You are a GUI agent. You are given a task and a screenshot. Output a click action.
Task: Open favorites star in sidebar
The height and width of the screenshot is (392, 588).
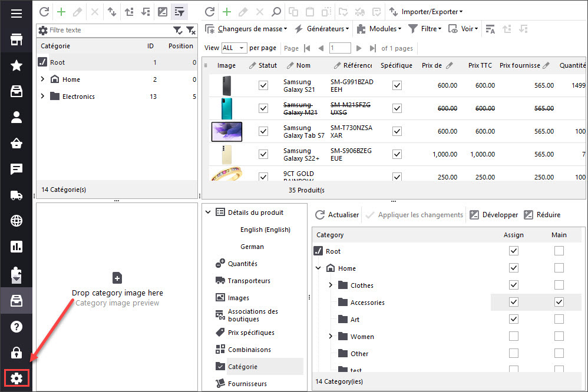(x=16, y=65)
